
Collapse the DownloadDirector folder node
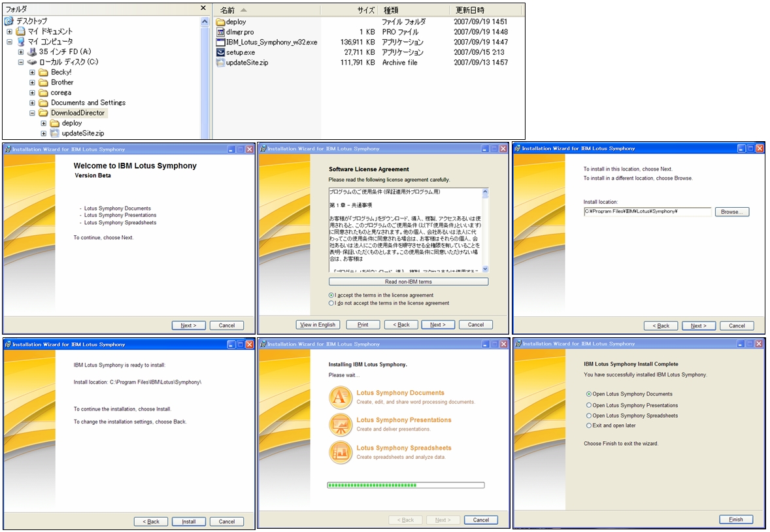click(32, 113)
